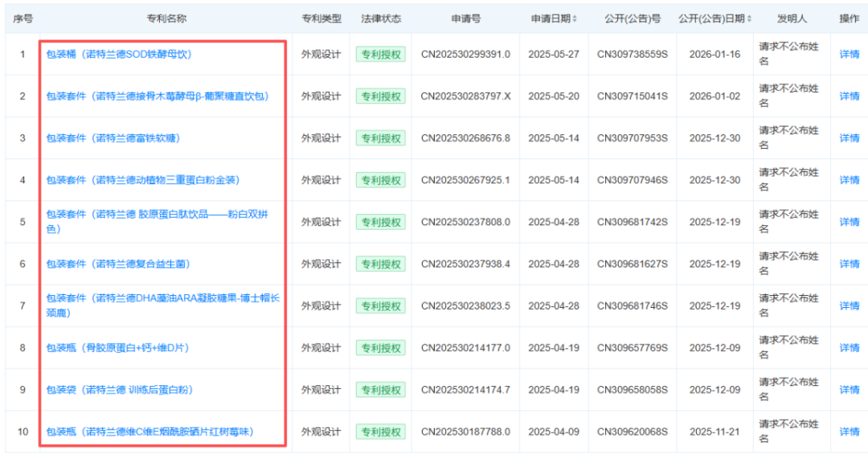Select application number CN202530238023.5
868x455 pixels.
(x=465, y=306)
